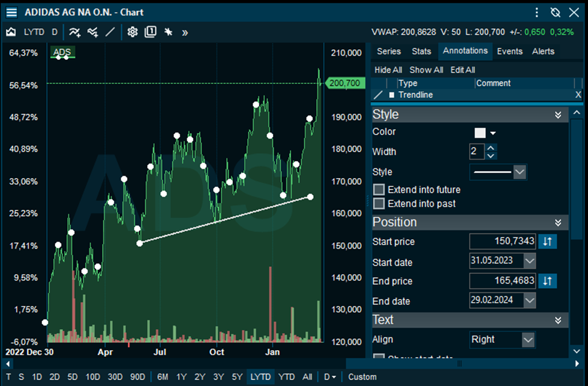Expand the Align dropdown showing Right

click(x=527, y=340)
